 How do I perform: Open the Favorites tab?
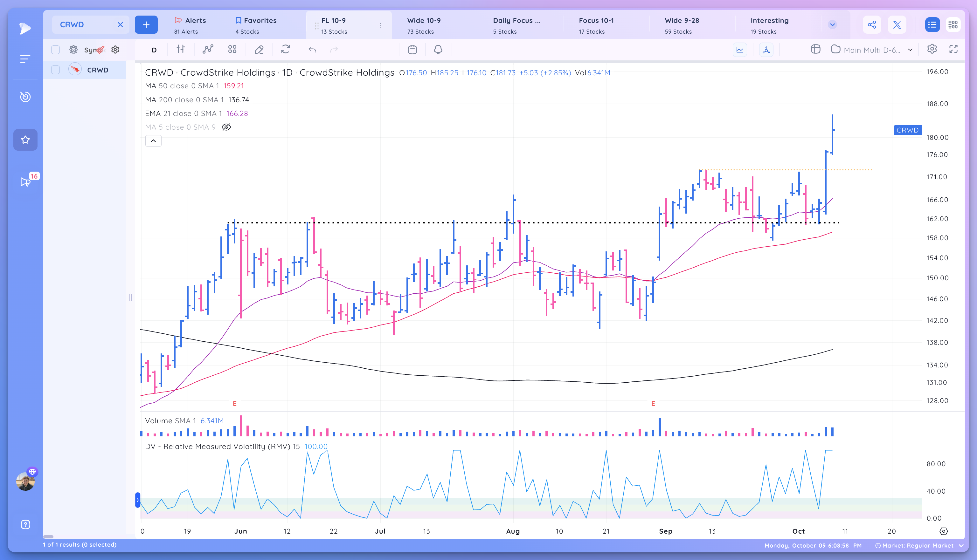(x=256, y=25)
